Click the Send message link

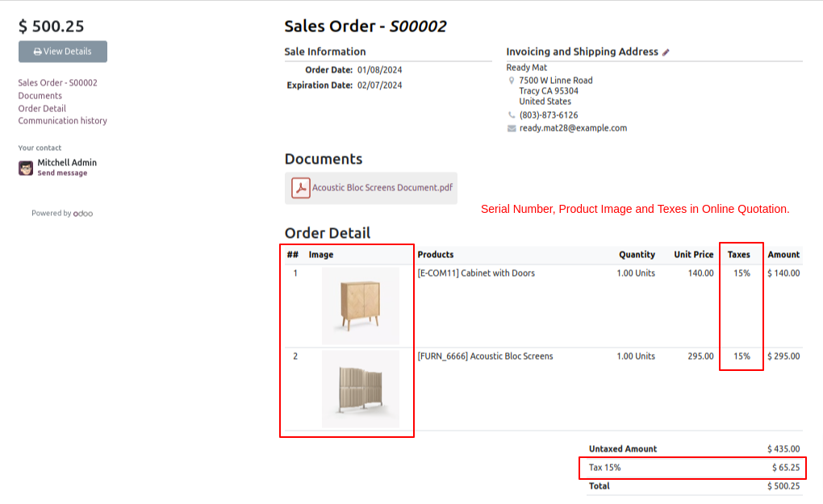(x=62, y=173)
